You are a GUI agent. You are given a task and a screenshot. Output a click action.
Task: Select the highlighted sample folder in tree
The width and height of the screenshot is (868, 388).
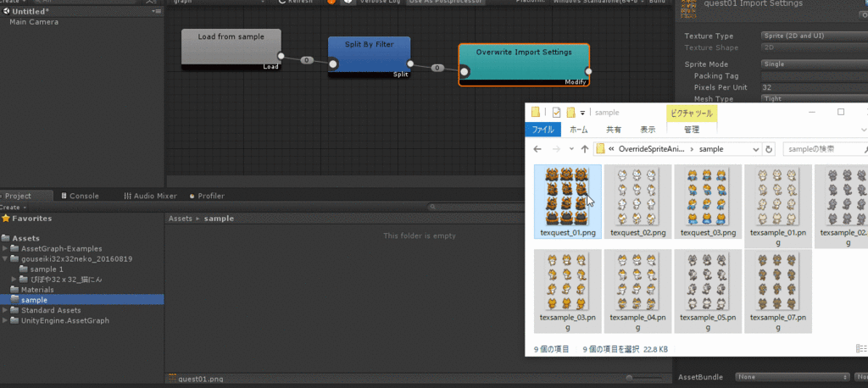(82, 299)
